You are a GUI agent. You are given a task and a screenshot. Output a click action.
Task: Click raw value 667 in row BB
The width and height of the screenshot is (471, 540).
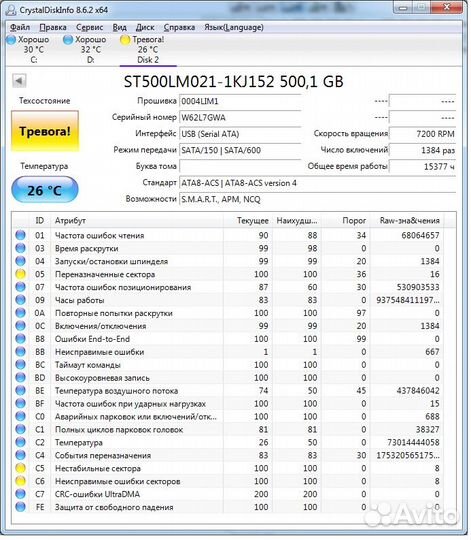coord(432,352)
